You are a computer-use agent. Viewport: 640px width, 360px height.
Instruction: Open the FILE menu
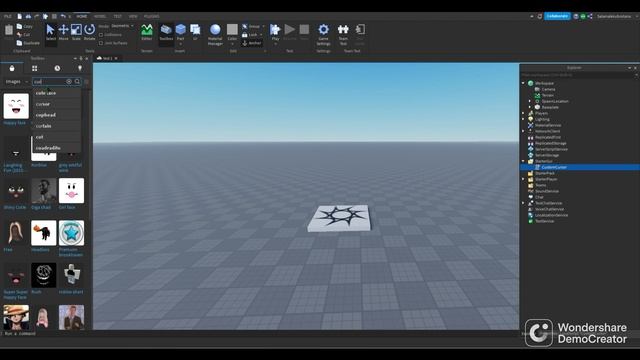(8, 16)
